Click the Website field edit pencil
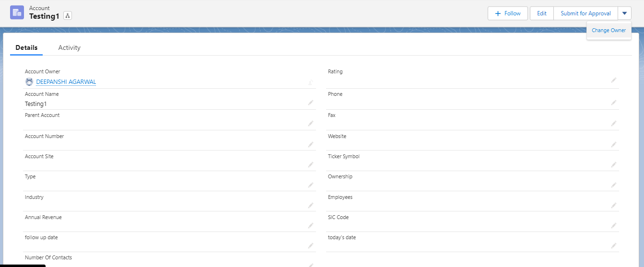This screenshot has height=267, width=644. tap(614, 144)
